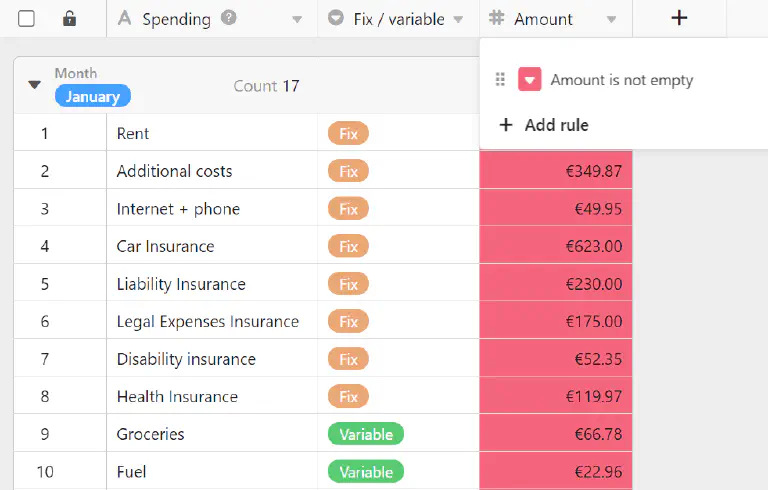
Task: Click the help icon beside Spending
Action: [229, 18]
